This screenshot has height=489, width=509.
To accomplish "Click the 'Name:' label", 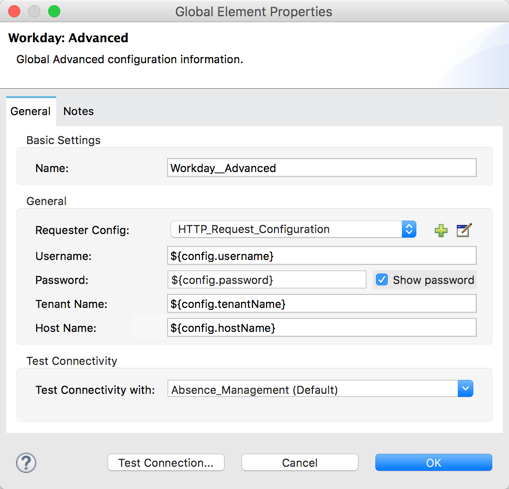I will (52, 168).
